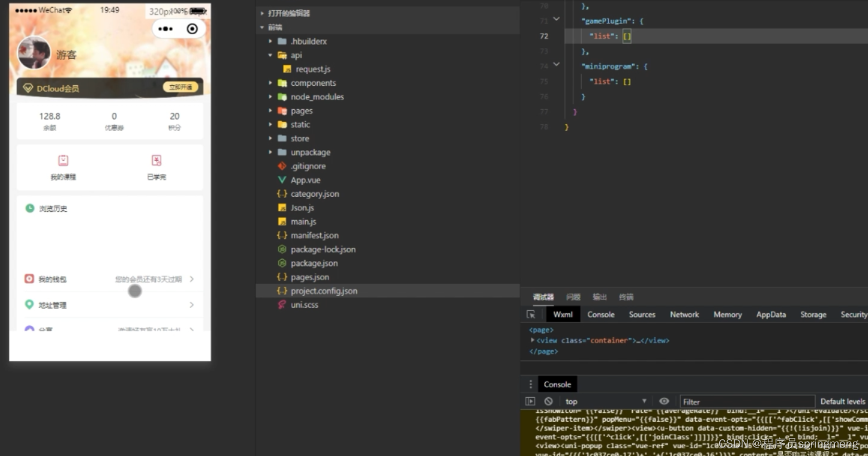The image size is (868, 456).
Task: Click the main.js file icon
Action: coord(282,221)
